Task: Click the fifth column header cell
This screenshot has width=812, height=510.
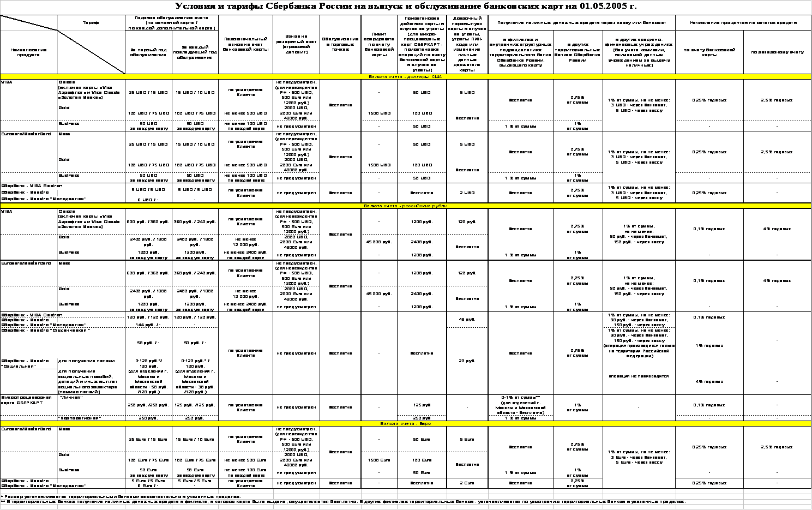Action: tap(245, 45)
